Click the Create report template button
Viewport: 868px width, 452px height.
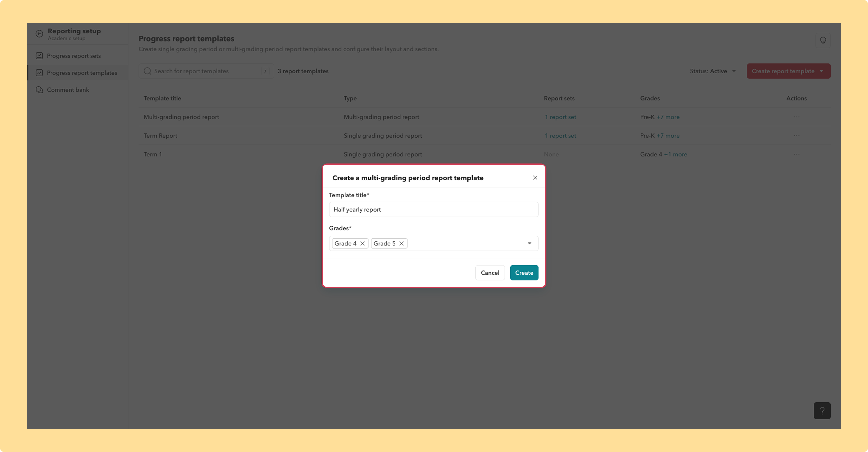point(788,71)
